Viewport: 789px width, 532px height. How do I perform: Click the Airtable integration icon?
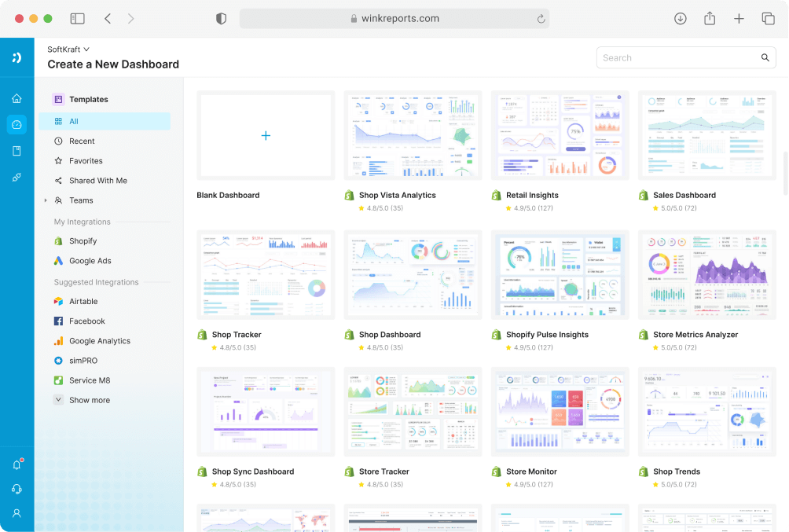[x=58, y=302]
